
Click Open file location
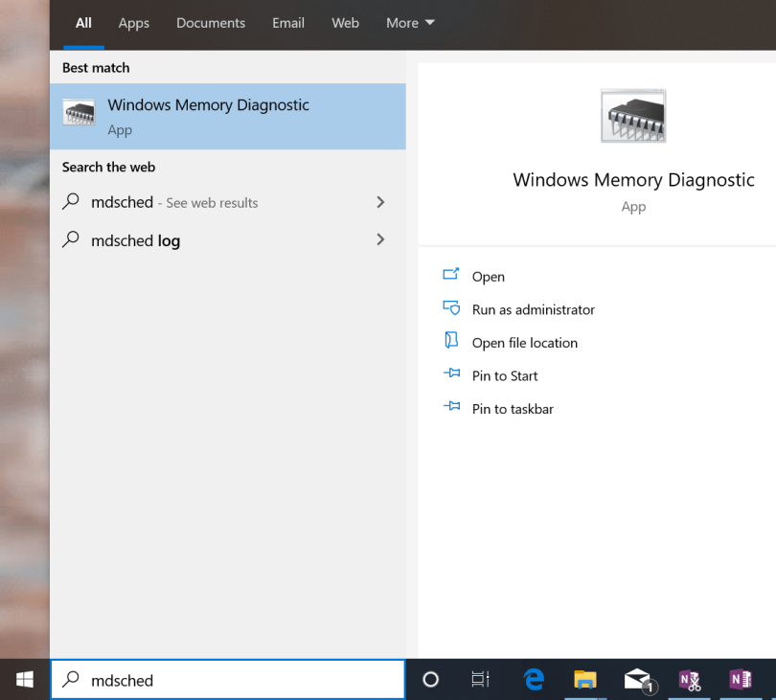pyautogui.click(x=524, y=343)
